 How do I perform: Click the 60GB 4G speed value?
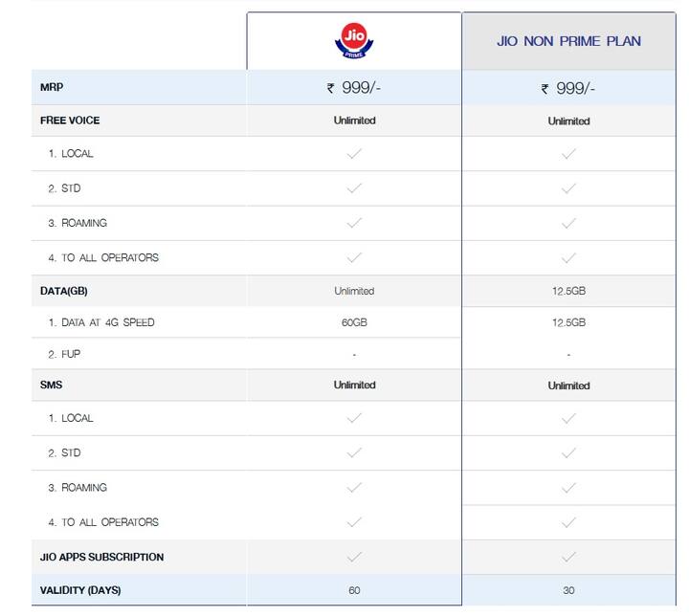(x=354, y=322)
